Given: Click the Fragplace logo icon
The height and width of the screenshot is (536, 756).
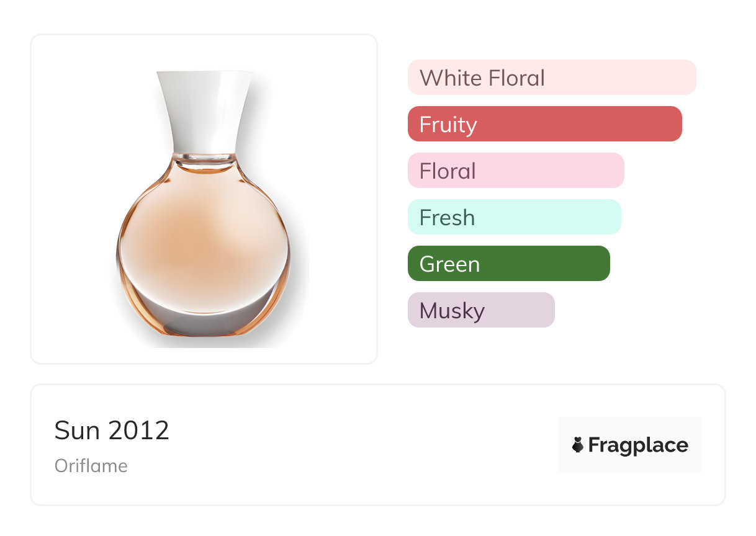Looking at the screenshot, I should [578, 445].
